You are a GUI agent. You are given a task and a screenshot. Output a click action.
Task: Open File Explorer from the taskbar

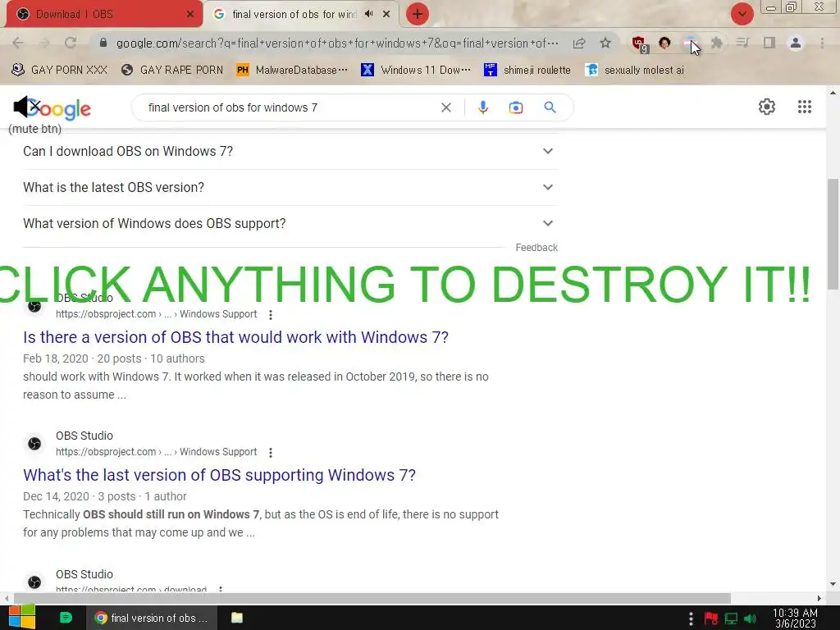coord(237,618)
